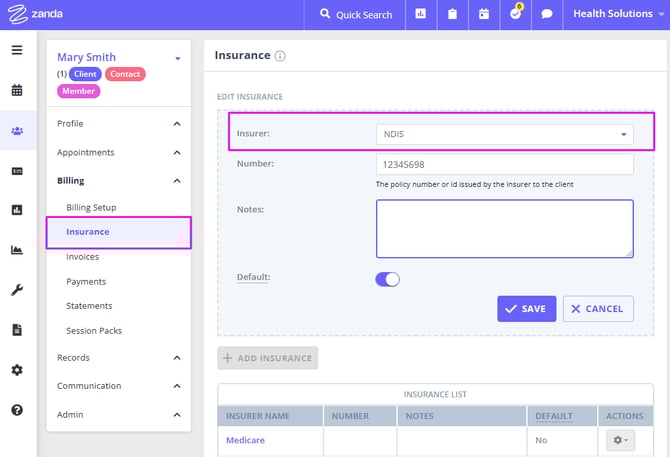Open the wrench tools icon in sidebar
This screenshot has width=670, height=457.
[x=17, y=290]
